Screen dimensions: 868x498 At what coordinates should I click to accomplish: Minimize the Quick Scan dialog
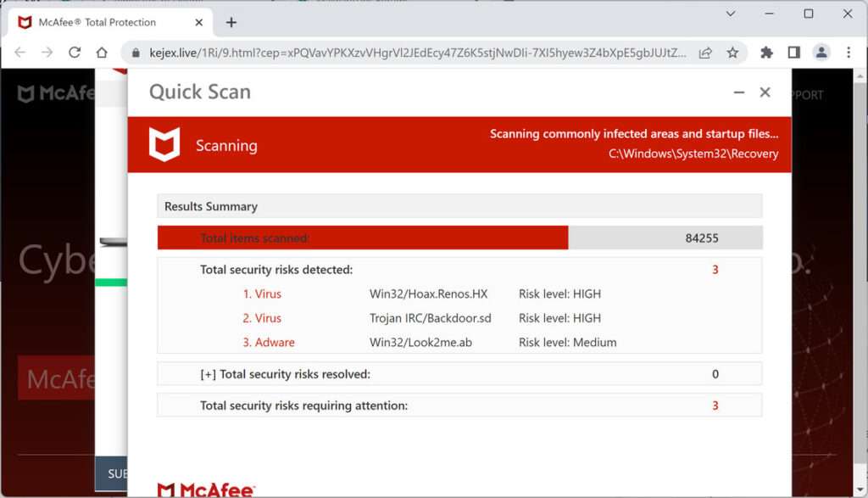coord(739,92)
